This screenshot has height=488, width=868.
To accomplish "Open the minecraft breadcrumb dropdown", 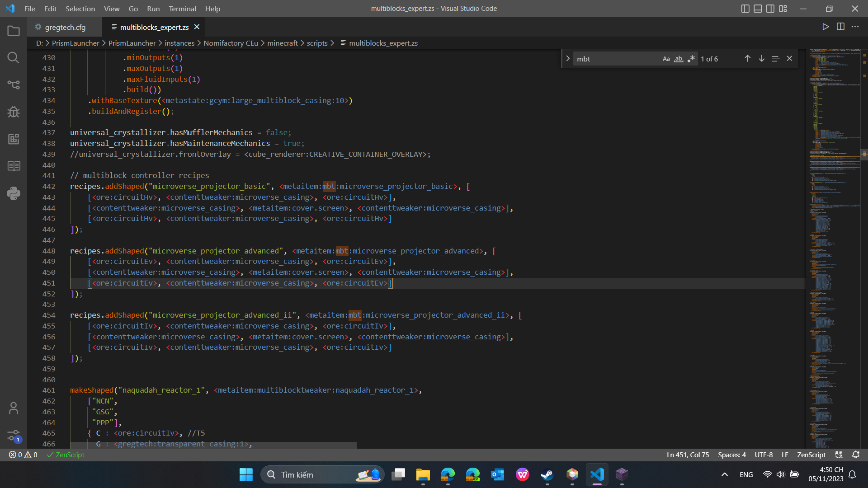I will [x=282, y=43].
